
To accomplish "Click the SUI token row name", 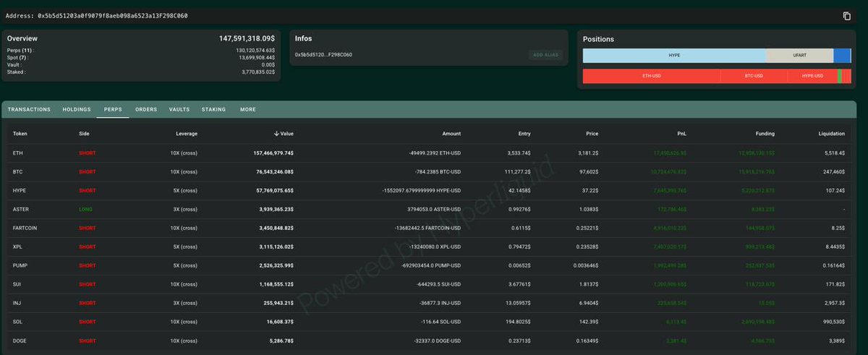I will pos(17,284).
